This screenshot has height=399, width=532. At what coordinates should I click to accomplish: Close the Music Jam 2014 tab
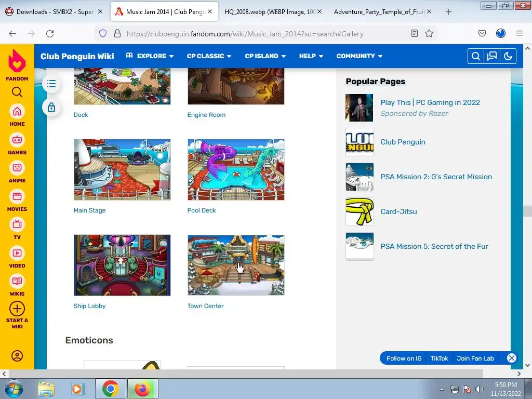point(210,11)
